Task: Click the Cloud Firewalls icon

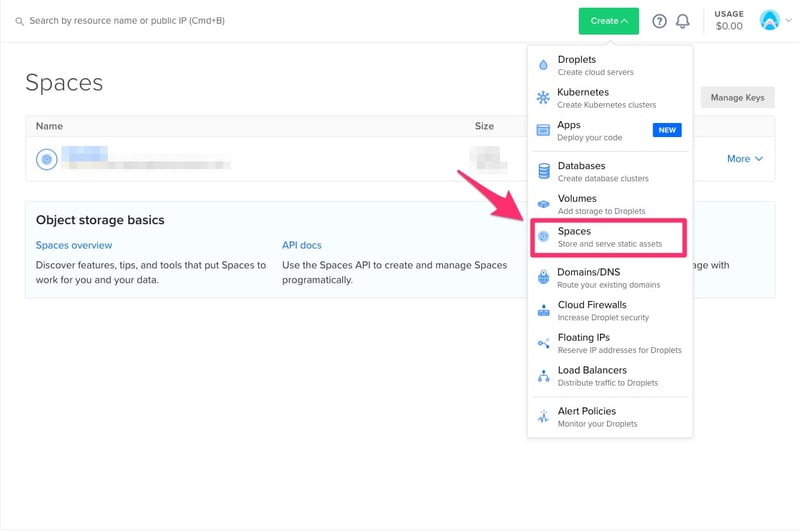Action: (x=543, y=310)
